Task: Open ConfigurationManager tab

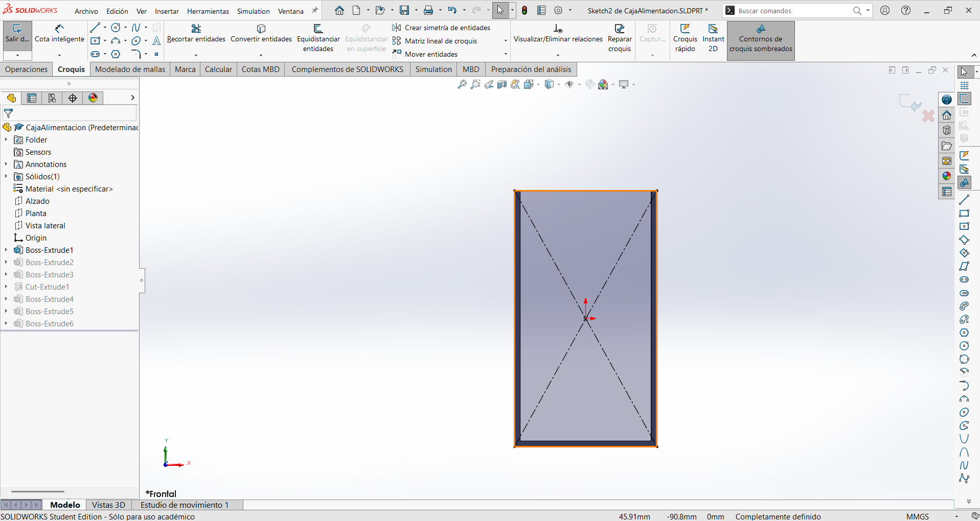Action: click(52, 98)
